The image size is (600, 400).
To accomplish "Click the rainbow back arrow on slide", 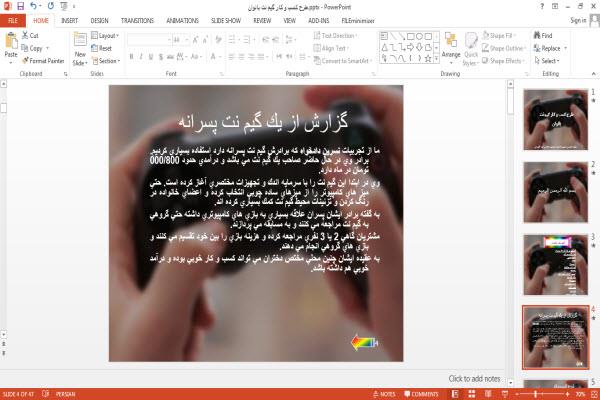I will (364, 342).
